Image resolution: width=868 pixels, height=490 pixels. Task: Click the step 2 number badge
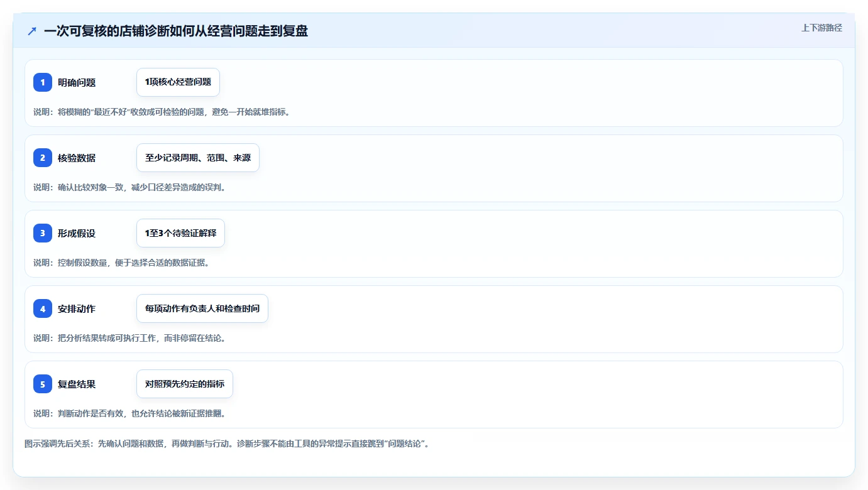(43, 158)
